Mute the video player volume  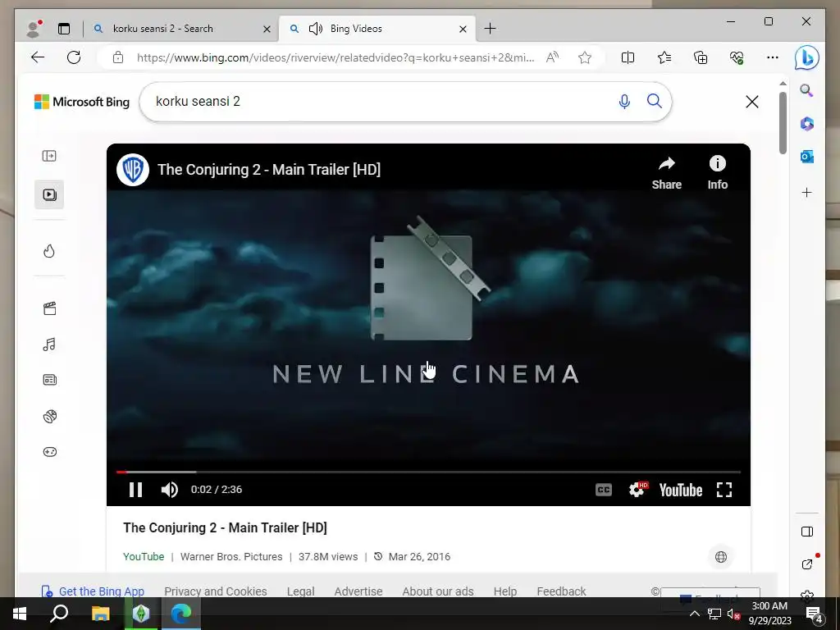169,490
